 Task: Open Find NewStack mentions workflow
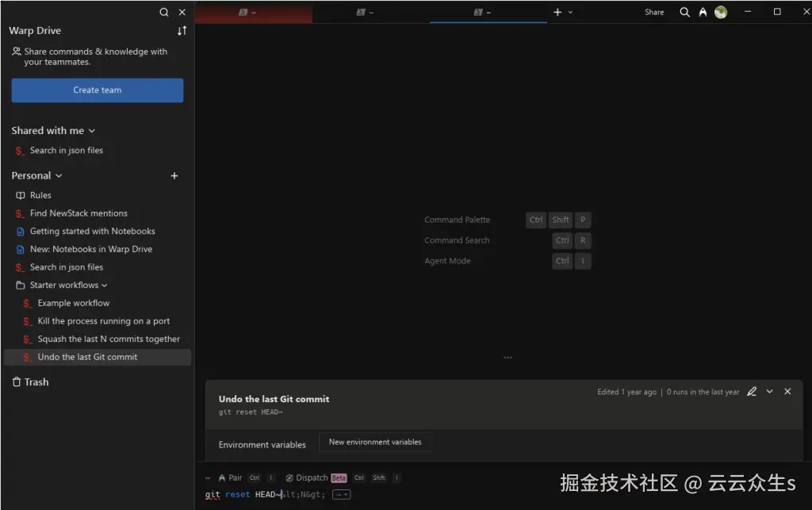79,213
